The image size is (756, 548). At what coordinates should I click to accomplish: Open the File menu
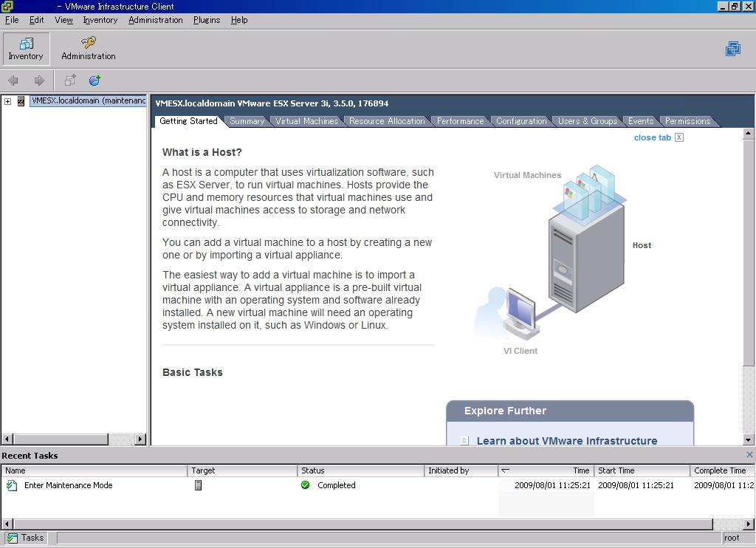[12, 20]
